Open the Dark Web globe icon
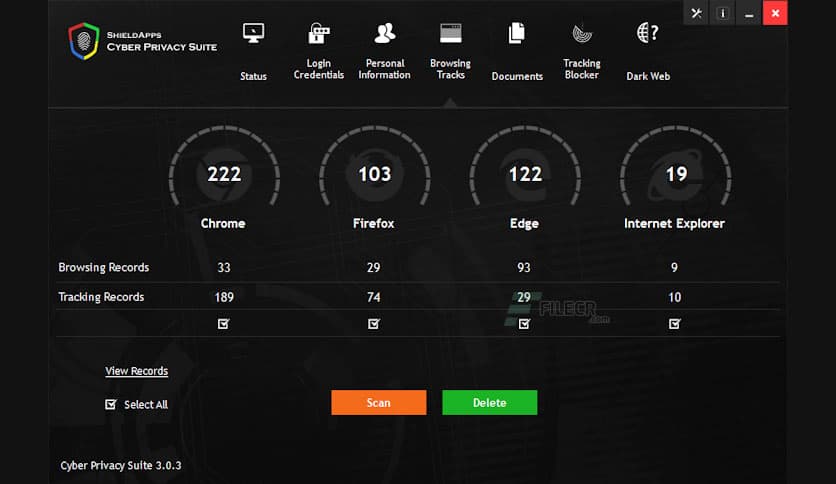 coord(648,33)
